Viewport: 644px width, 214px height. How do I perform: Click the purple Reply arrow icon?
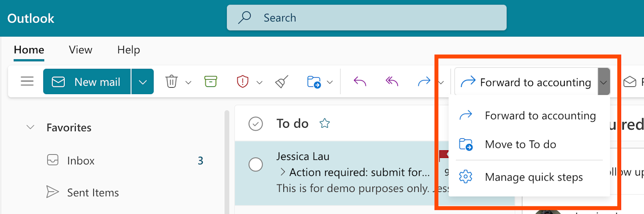tap(360, 82)
